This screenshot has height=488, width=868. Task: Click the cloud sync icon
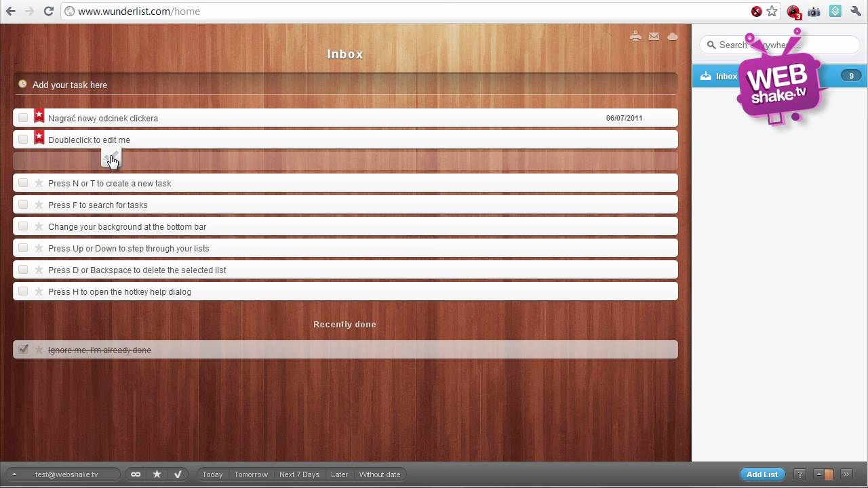pos(673,37)
